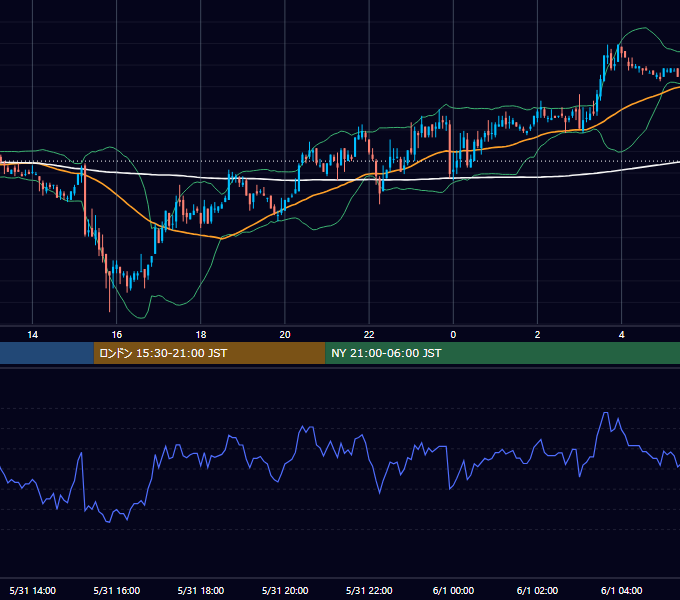Click hour label 18 on price chart axis

pos(201,335)
